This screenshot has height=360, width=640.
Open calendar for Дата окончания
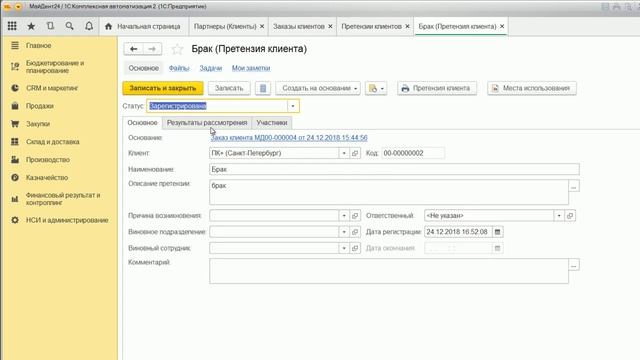tap(498, 248)
